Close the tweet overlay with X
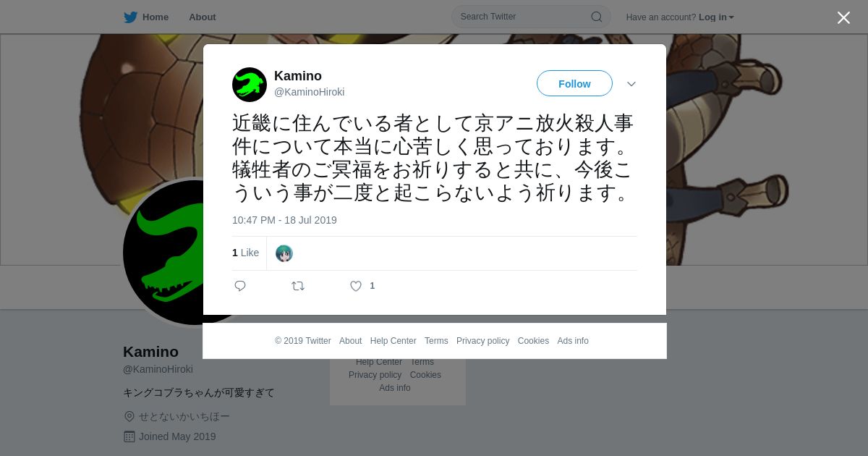 pos(843,17)
